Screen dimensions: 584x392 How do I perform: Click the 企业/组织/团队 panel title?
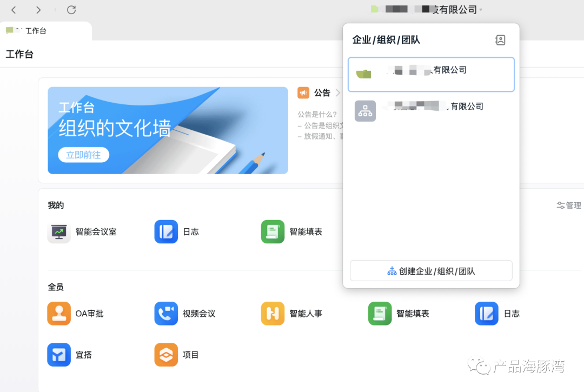[x=386, y=40]
